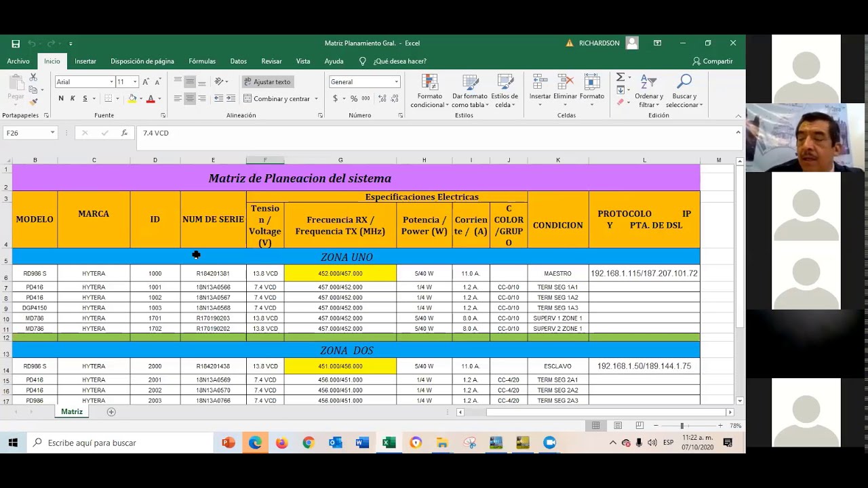Screen dimensions: 868x488
Task: Toggle center horizontal alignment
Action: 190,98
